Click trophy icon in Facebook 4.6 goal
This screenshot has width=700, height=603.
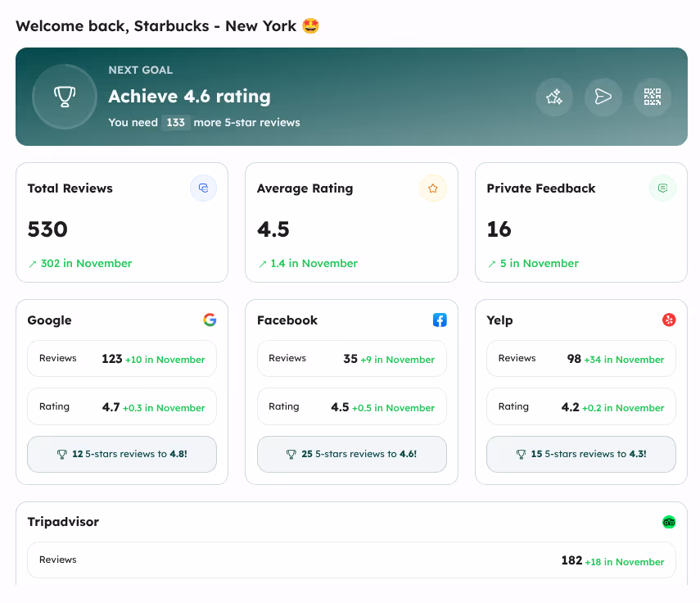point(291,454)
